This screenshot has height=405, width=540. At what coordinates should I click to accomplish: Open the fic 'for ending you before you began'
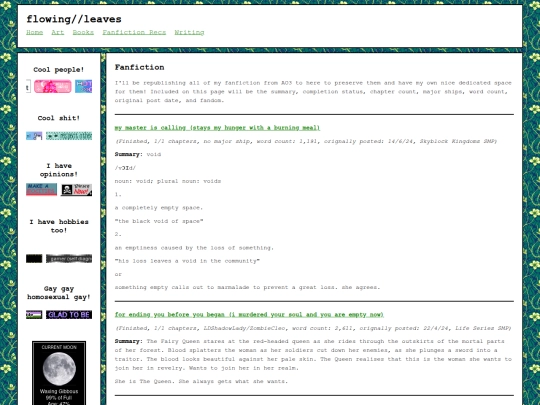pyautogui.click(x=249, y=314)
